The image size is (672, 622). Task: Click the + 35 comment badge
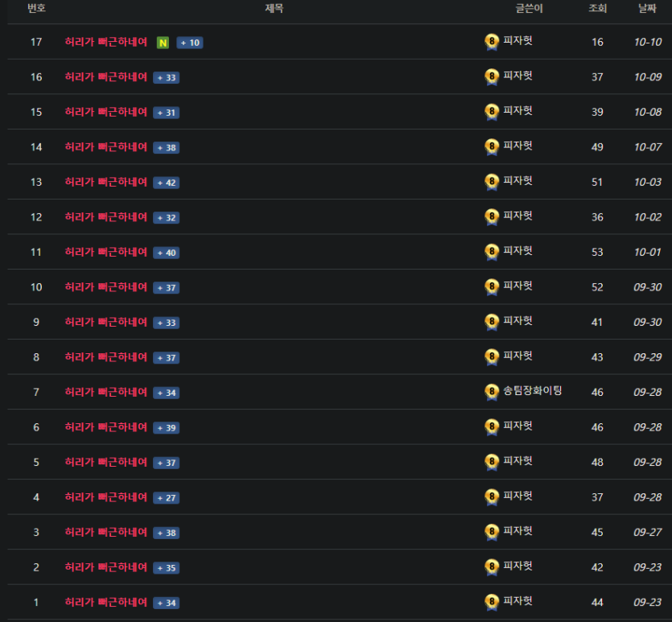click(x=167, y=568)
